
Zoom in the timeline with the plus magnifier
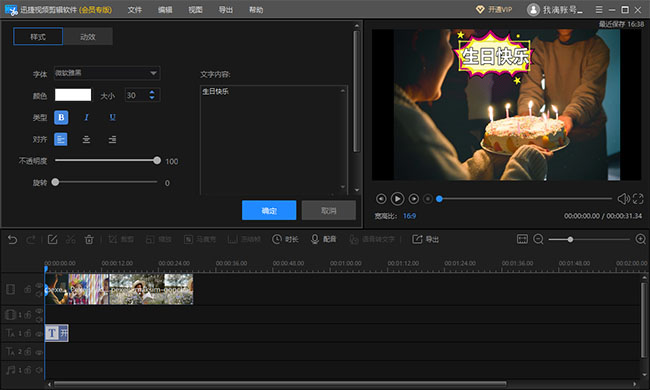pos(640,239)
